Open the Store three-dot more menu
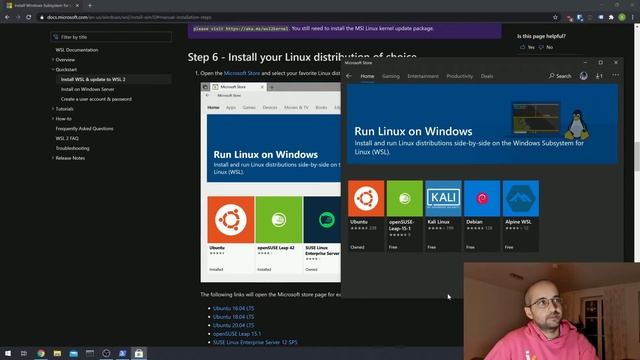Image resolution: width=640 pixels, height=360 pixels. [616, 76]
